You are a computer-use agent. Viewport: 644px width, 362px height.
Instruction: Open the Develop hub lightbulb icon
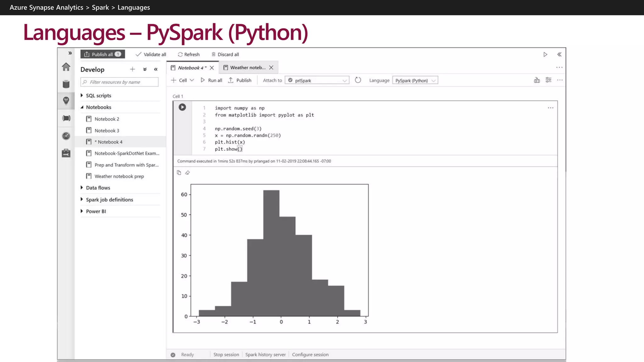point(66,101)
